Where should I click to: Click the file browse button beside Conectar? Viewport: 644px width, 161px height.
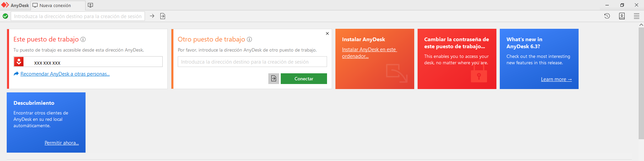(x=273, y=79)
